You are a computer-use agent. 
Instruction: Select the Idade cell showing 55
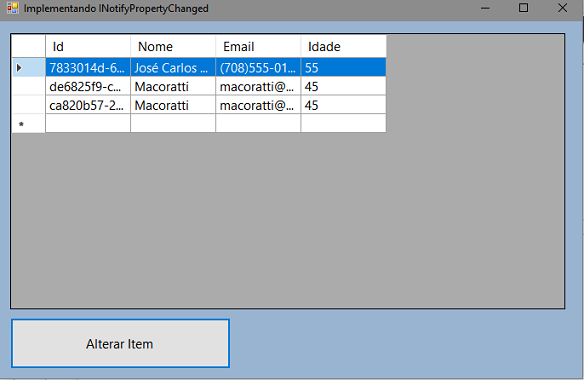coord(343,67)
